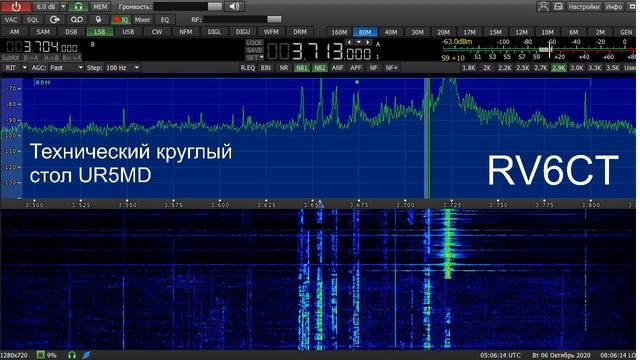Viewport: 640px width, 360px height.
Task: Click the right arrow above frequency display
Action: pyautogui.click(x=368, y=42)
